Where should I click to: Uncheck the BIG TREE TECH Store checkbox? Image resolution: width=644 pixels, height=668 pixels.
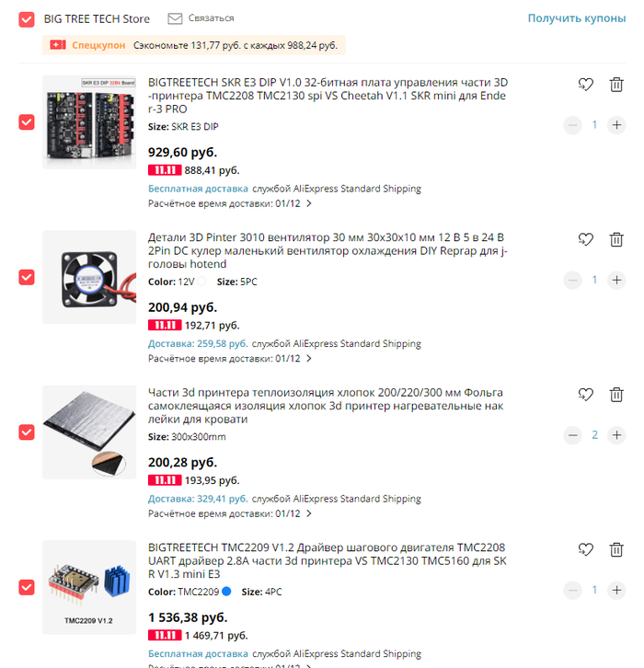[x=27, y=19]
